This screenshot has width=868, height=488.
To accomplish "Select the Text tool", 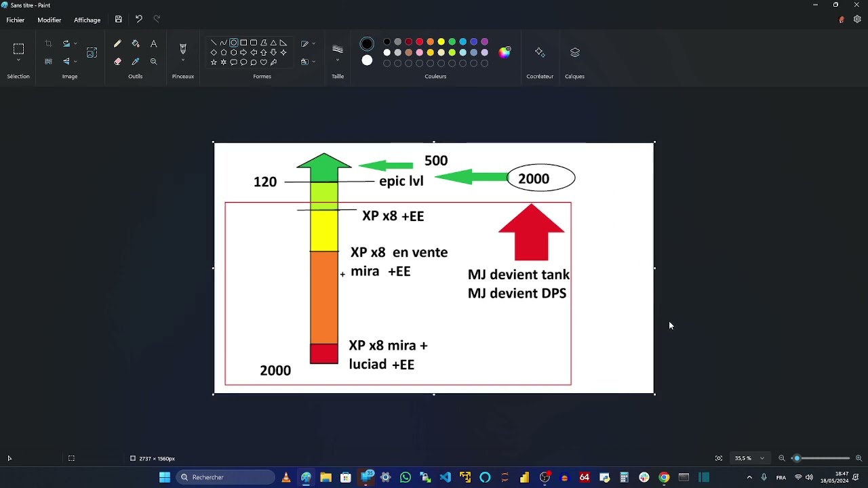I will point(154,43).
